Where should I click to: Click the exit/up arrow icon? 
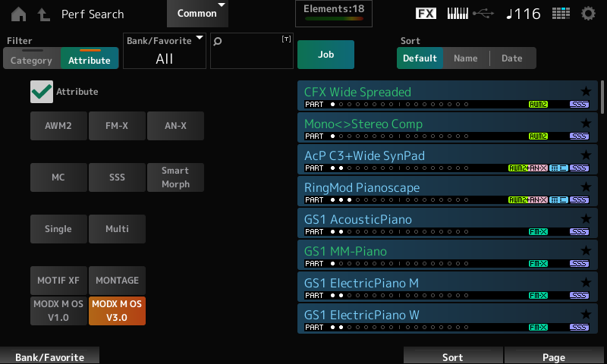coord(43,14)
